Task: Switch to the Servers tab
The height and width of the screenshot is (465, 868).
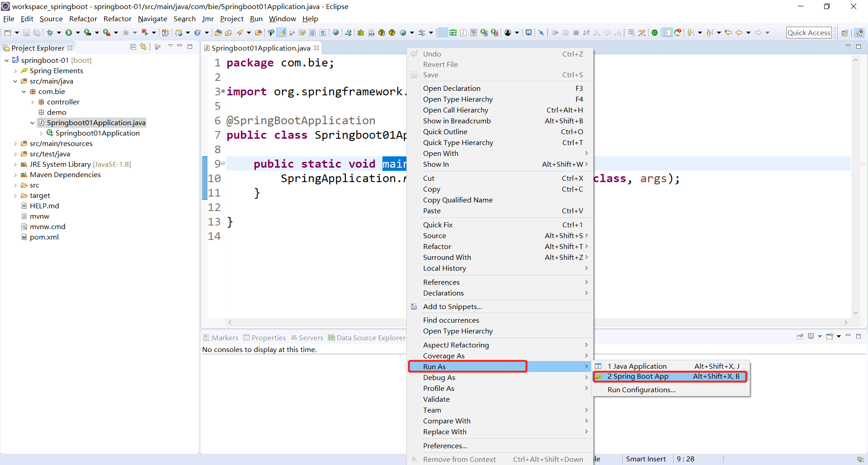Action: coord(307,338)
